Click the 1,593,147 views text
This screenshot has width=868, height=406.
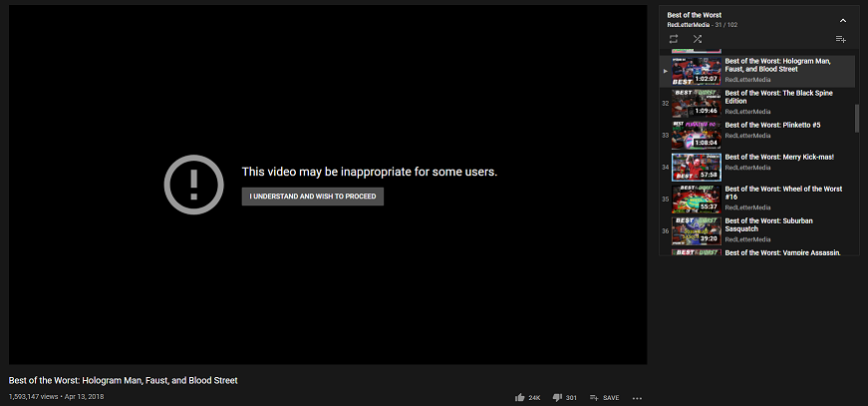point(33,397)
